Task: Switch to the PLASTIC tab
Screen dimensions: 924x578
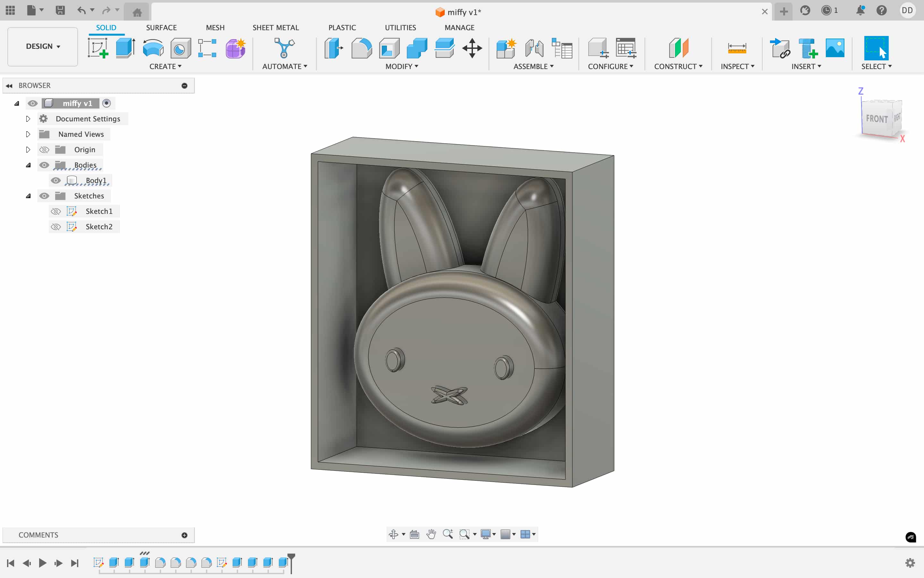Action: 342,28
